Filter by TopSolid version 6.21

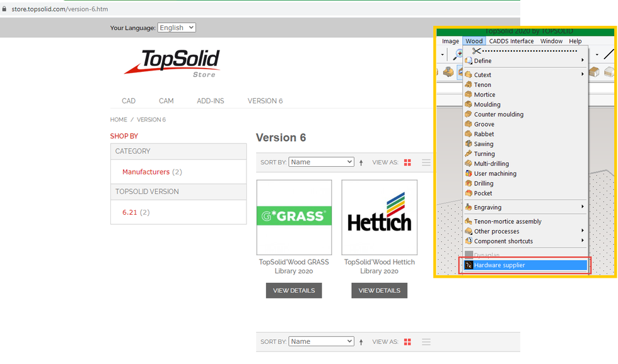point(130,212)
